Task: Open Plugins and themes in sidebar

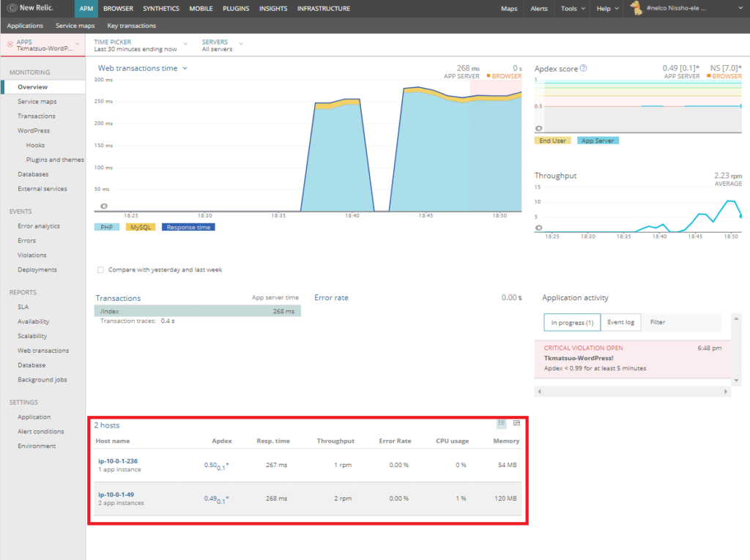Action: [x=55, y=160]
